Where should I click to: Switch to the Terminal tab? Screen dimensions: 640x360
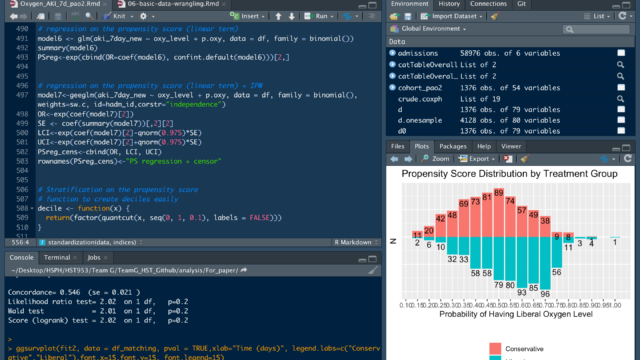57,258
